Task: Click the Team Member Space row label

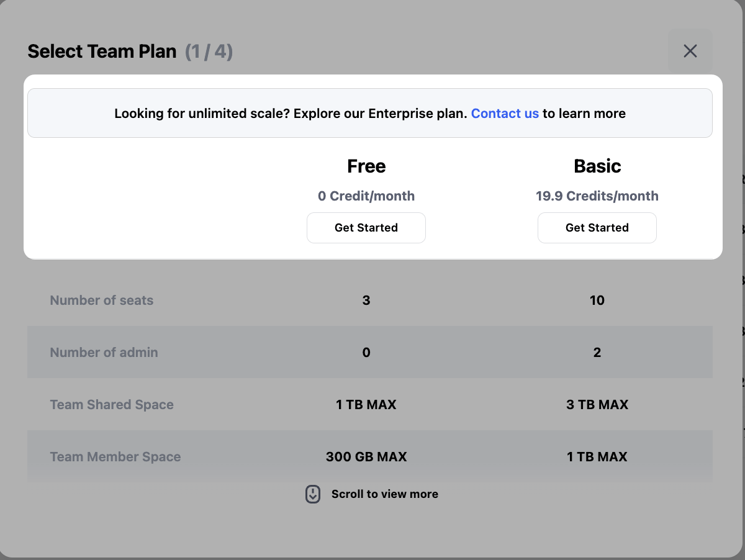Action: [115, 457]
